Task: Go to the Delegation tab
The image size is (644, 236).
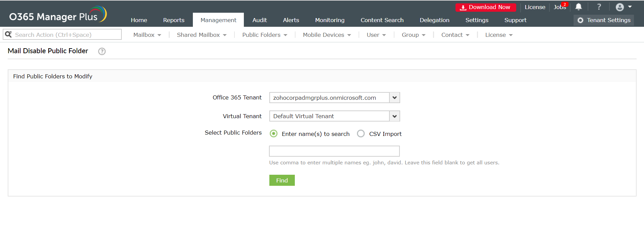Action: pos(434,20)
